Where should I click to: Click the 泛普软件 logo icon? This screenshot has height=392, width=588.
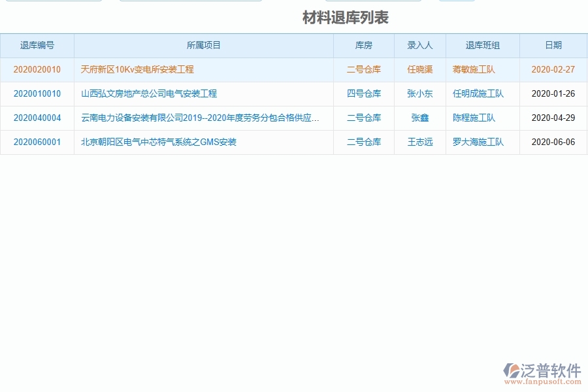[x=511, y=369]
